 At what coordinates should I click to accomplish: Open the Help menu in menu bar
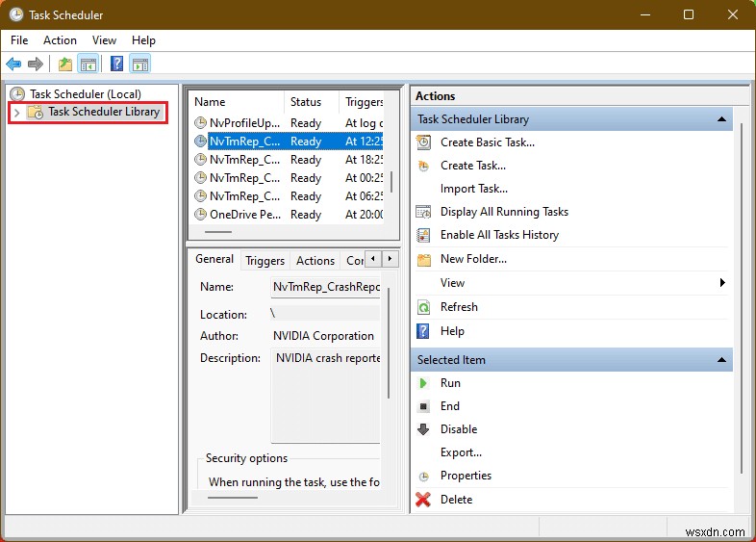(x=143, y=40)
